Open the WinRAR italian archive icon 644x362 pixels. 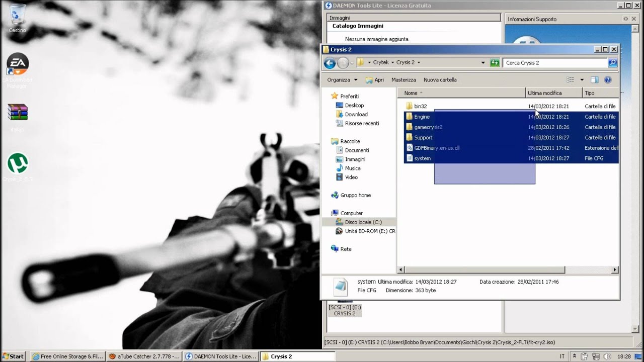coord(17,117)
